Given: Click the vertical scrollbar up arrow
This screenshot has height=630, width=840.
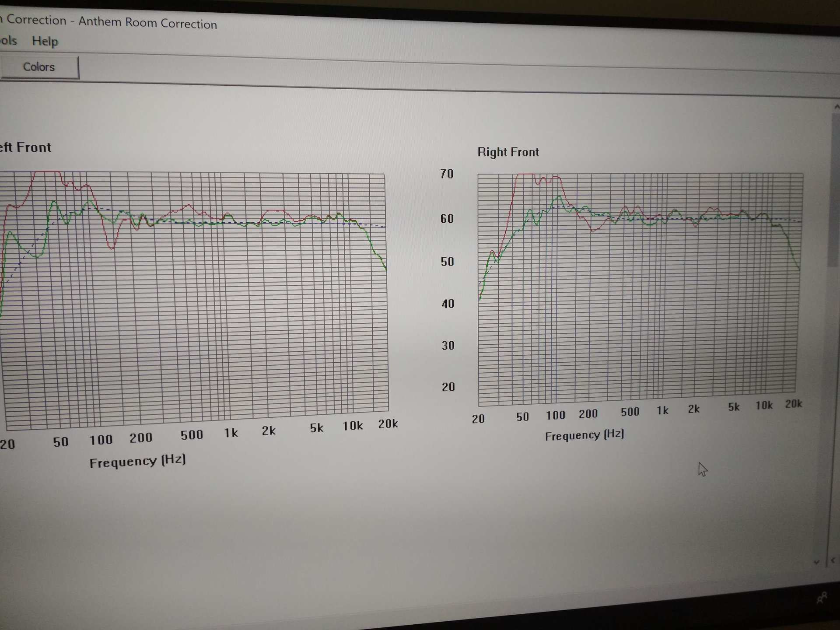Looking at the screenshot, I should pyautogui.click(x=836, y=107).
